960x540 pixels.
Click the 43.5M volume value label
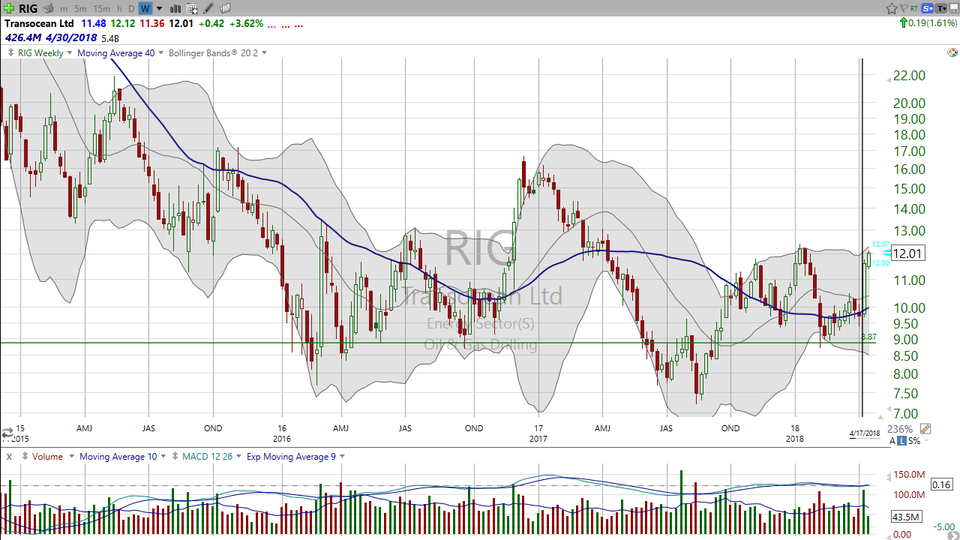907,517
